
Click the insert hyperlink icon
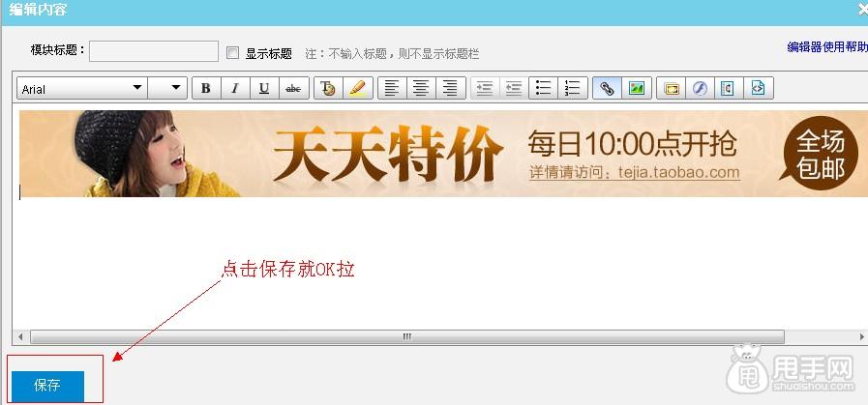pos(607,88)
